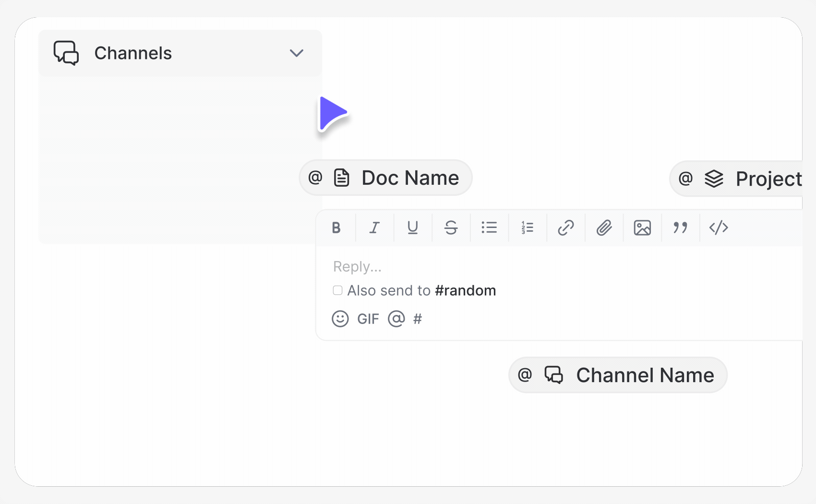Insert a channel reference with # button
816x504 pixels.
click(x=418, y=319)
